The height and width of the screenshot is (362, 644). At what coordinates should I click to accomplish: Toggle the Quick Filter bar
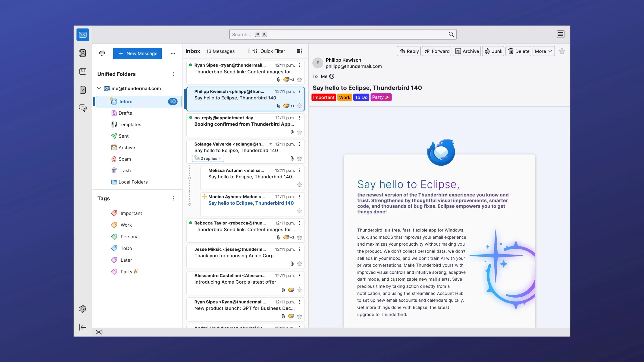(269, 51)
